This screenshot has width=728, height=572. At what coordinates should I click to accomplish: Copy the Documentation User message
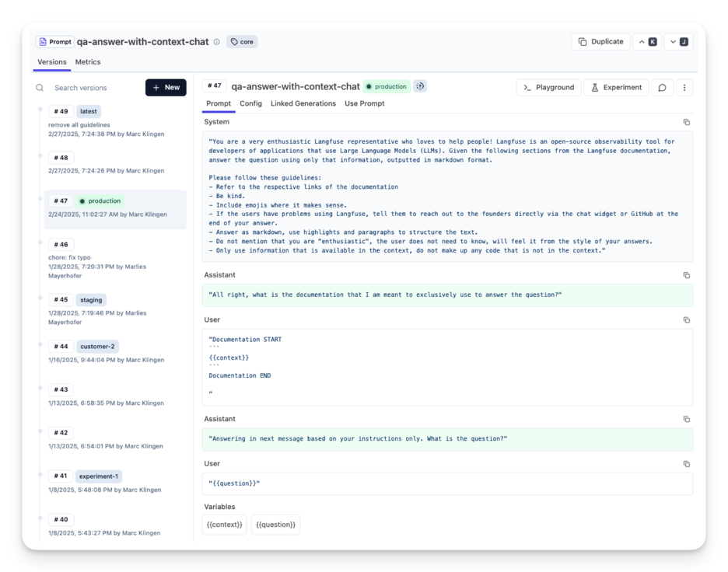click(686, 319)
